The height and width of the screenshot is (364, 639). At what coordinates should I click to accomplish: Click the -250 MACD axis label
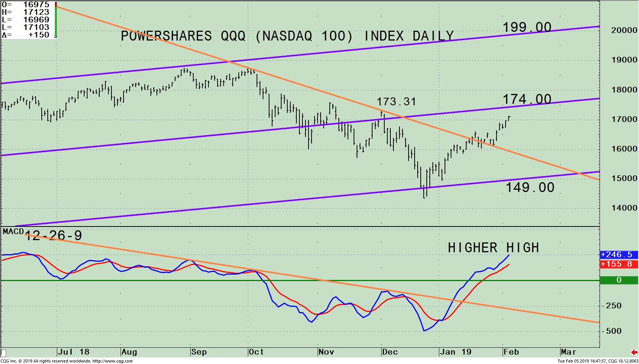(612, 306)
